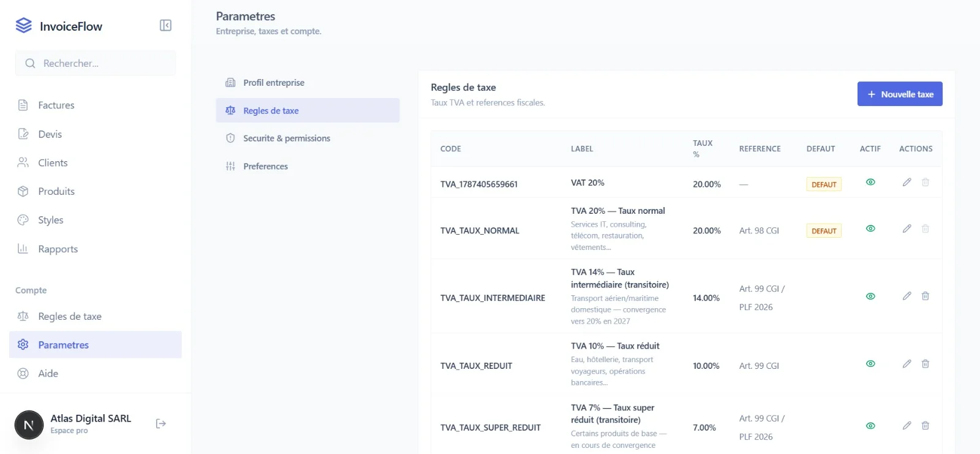
Task: Click the Art. 98 CGI reference
Action: (x=759, y=230)
